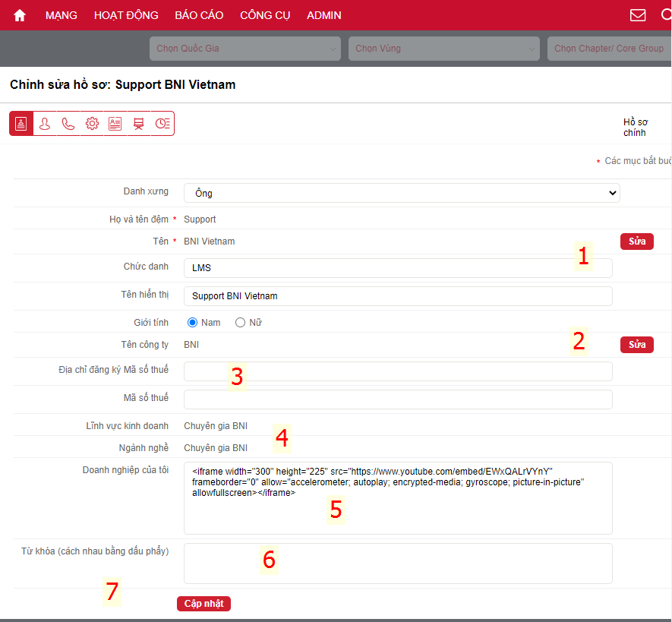Image resolution: width=672 pixels, height=622 pixels.
Task: Click the 'Hồ sơ chính' text
Action: pyautogui.click(x=636, y=128)
